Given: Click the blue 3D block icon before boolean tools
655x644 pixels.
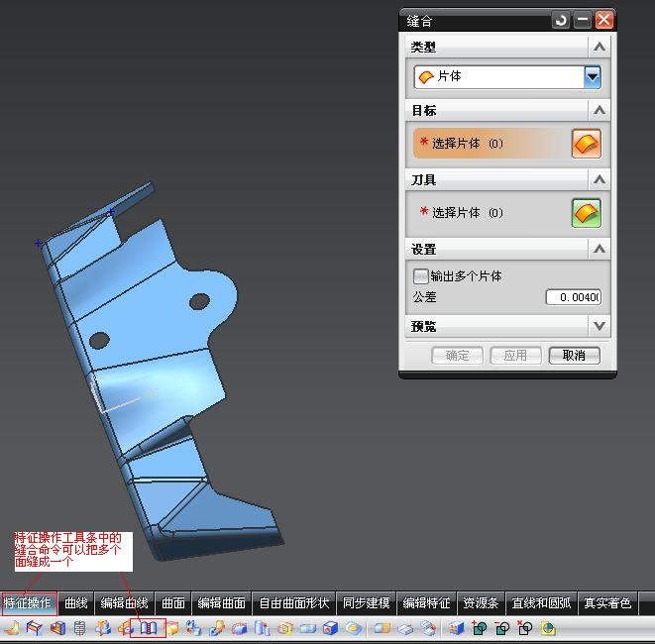Looking at the screenshot, I should click(x=456, y=628).
